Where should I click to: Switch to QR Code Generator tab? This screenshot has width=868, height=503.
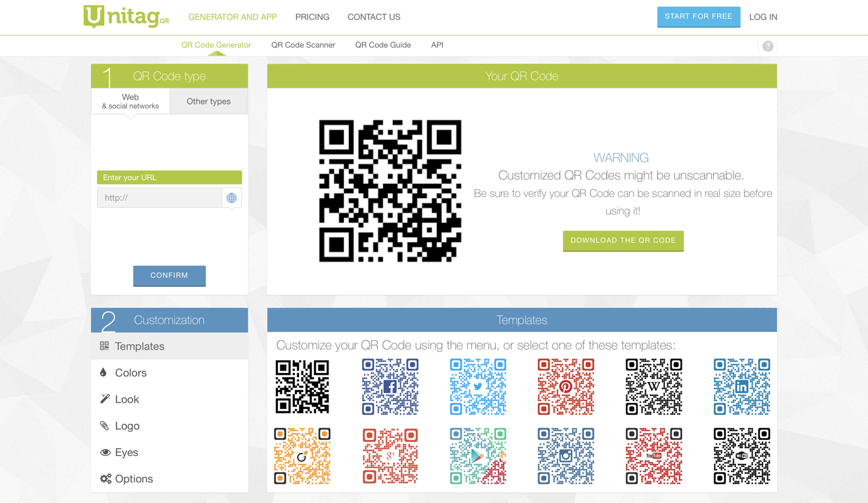216,45
